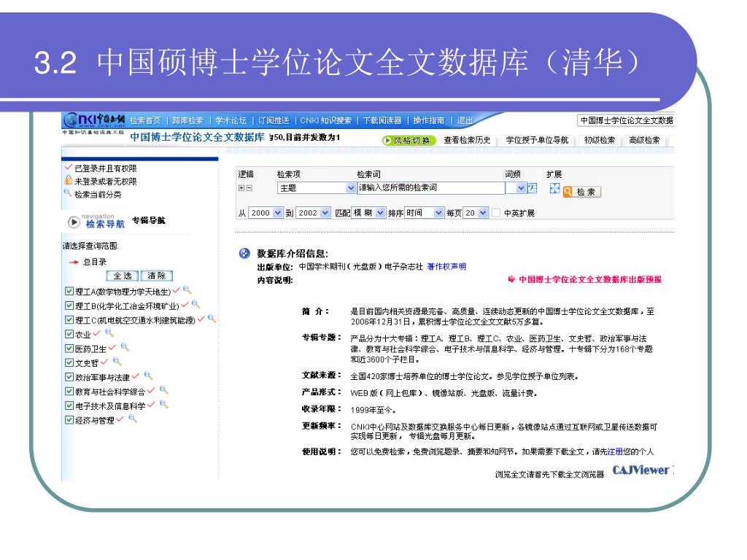Open the 每页 dropdown showing 20

[475, 213]
